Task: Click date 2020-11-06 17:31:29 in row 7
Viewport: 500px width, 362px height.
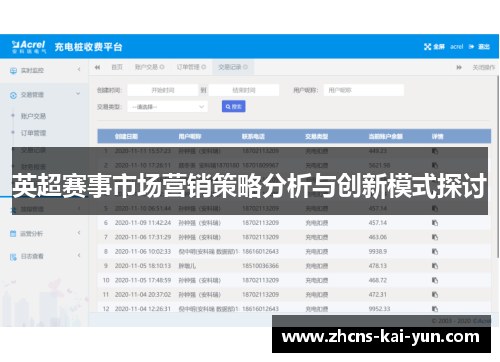Action: [x=143, y=237]
